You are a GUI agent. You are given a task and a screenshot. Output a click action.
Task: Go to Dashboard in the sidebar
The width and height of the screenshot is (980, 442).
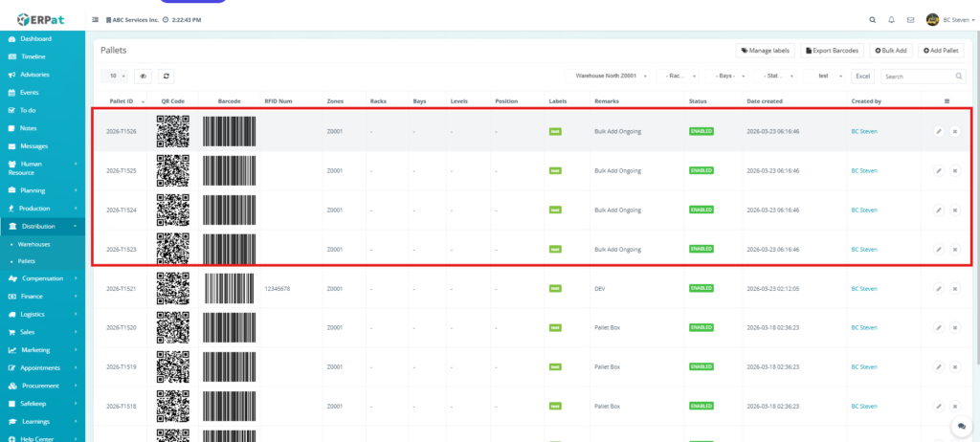36,39
